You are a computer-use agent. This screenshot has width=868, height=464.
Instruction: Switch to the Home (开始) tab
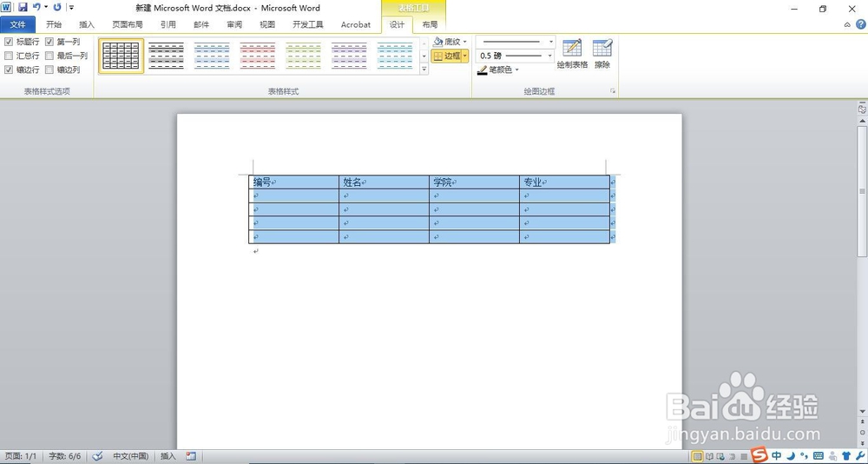click(x=54, y=24)
